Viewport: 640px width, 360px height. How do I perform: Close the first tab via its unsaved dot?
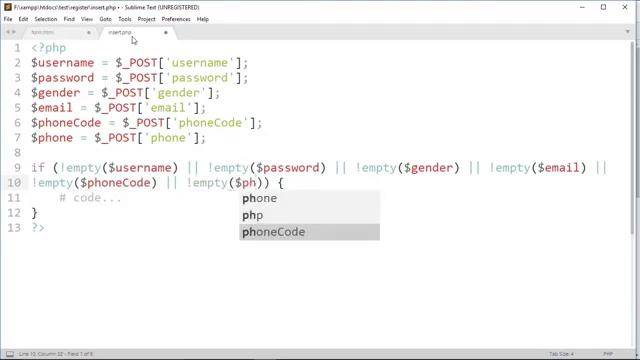89,32
